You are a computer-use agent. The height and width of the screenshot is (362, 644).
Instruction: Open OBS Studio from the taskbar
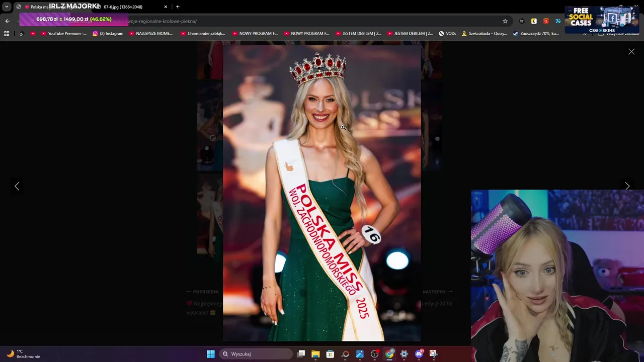pos(374,354)
